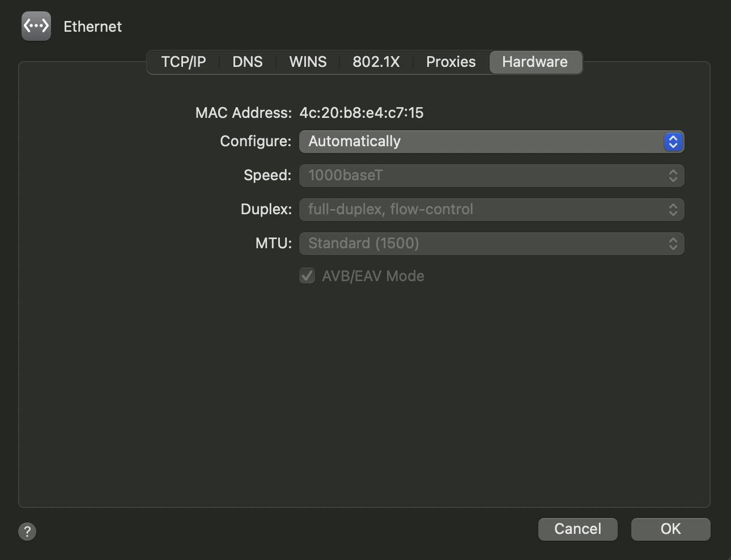Click the blue Configure popup stepper arrows
Image resolution: width=731 pixels, height=560 pixels.
(673, 141)
